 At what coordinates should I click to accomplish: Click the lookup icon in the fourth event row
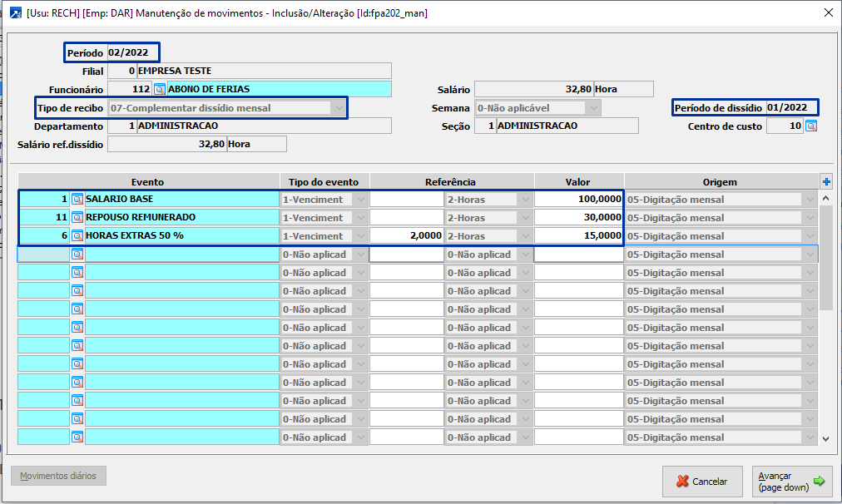coord(77,254)
